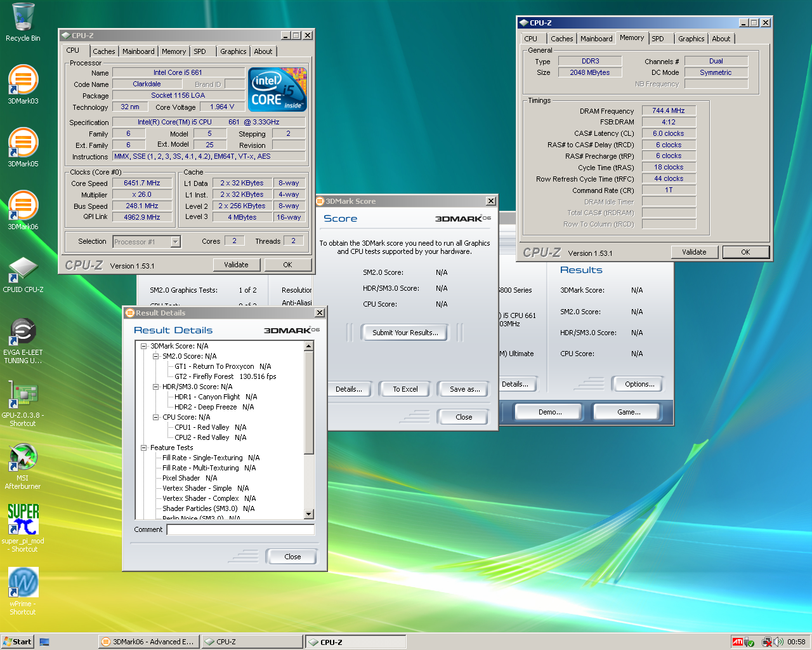Click Result Details scrollbar down arrow
Screen dimensions: 812x650
(x=309, y=514)
